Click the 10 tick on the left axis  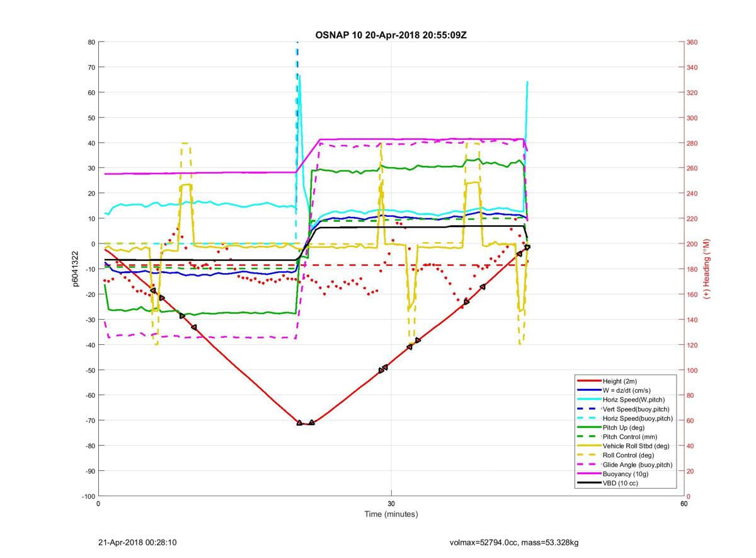tap(91, 219)
